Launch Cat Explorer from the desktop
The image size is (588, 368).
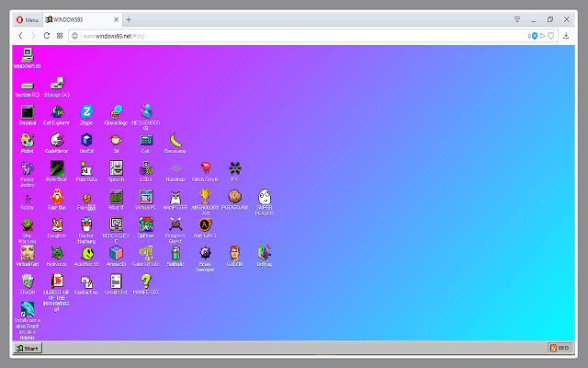56,112
